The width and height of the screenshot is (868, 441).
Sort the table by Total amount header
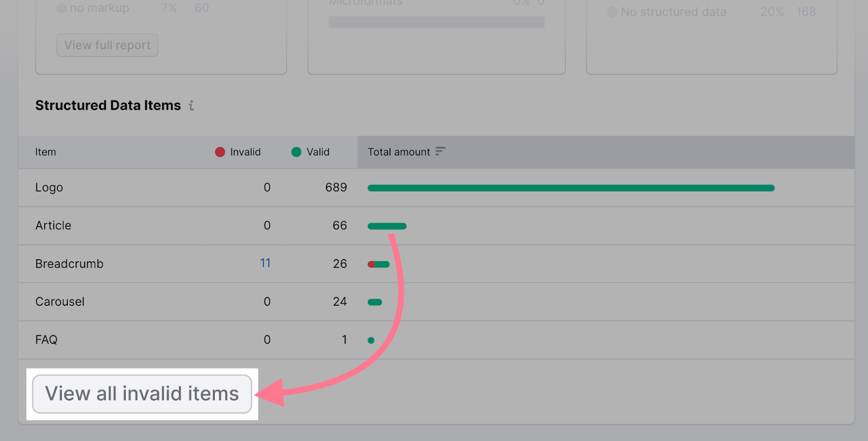coord(400,152)
